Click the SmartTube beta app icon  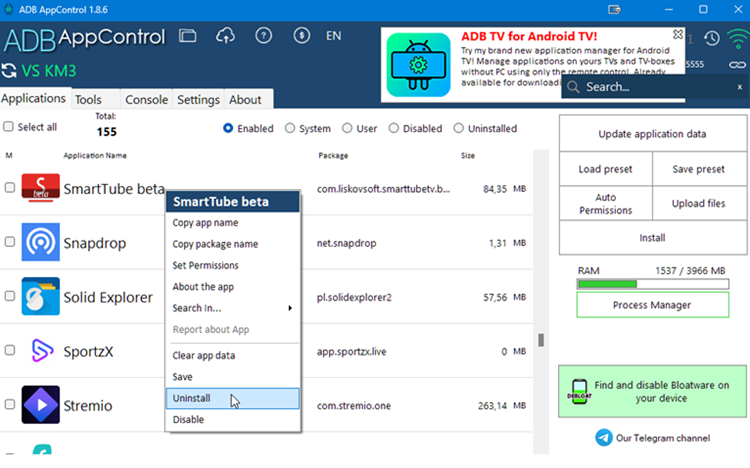pyautogui.click(x=40, y=188)
